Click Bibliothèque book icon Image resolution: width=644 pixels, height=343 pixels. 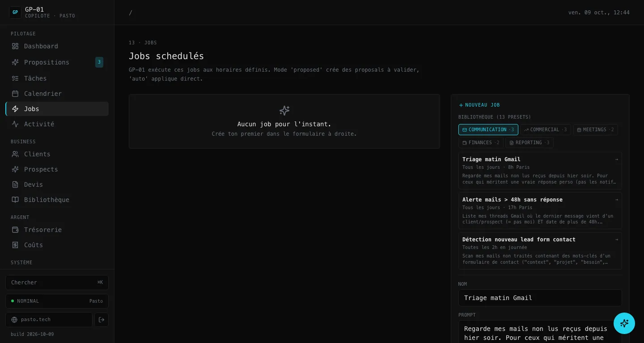coord(15,200)
